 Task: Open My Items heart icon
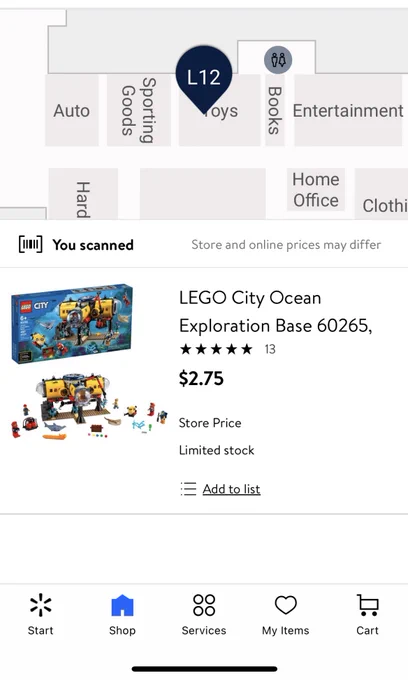tap(286, 605)
